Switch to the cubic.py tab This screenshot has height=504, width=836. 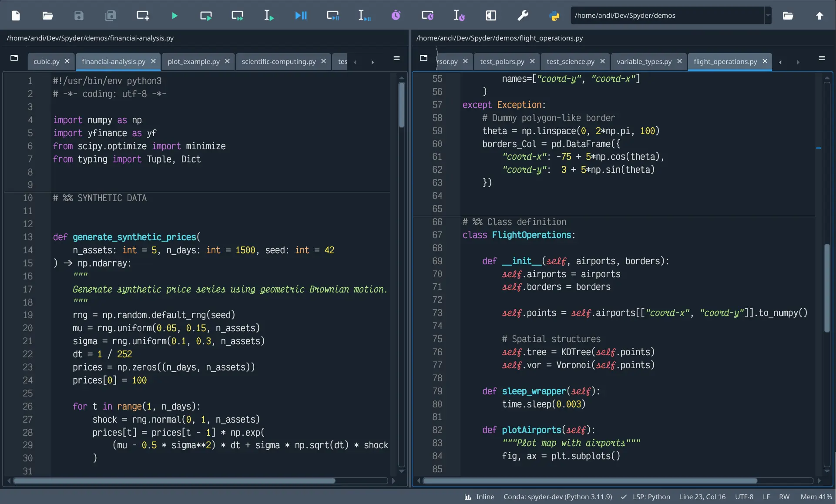click(47, 61)
